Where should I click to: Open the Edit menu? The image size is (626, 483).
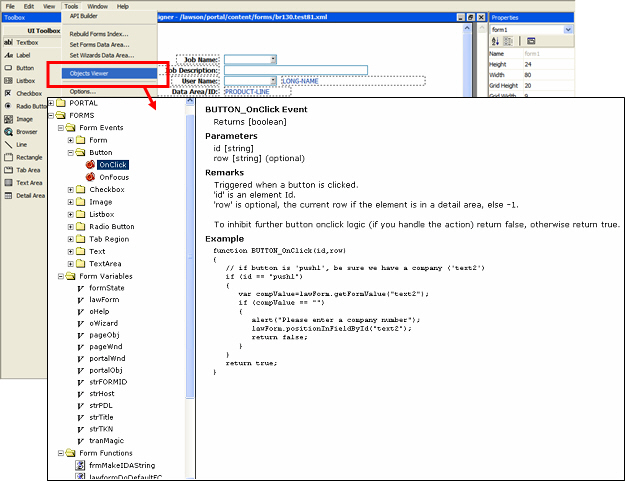[x=29, y=6]
